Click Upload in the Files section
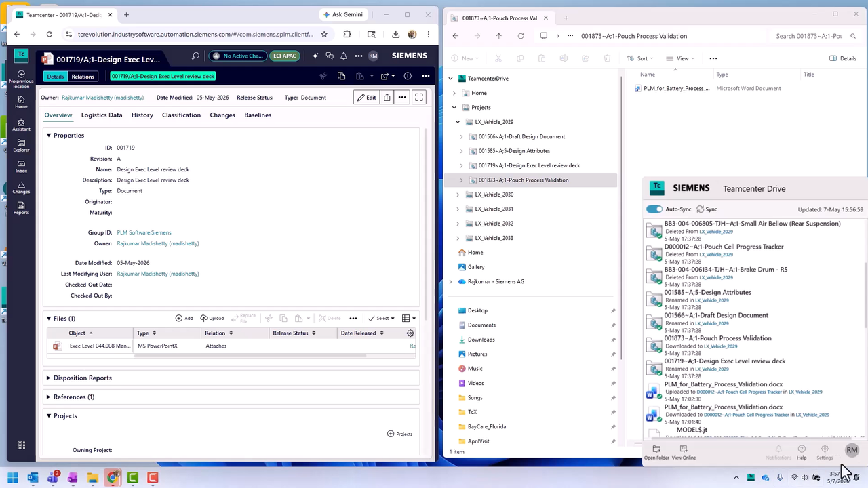This screenshot has height=488, width=868. 212,319
